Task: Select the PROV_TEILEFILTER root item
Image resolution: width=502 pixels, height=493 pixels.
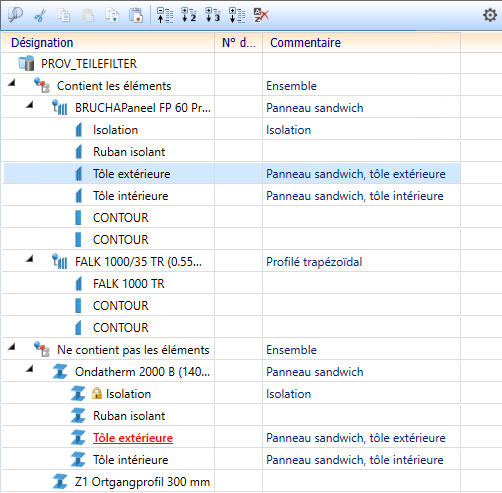Action: coord(89,63)
